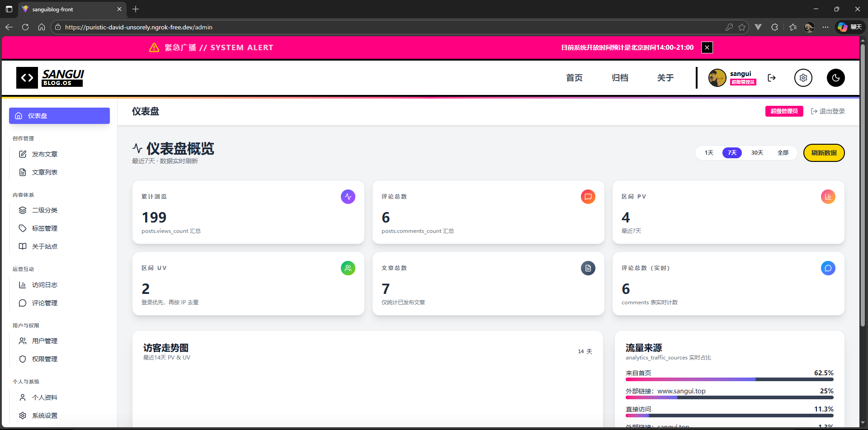Image resolution: width=868 pixels, height=430 pixels.
Task: Open settings via the header gear icon
Action: tap(803, 78)
